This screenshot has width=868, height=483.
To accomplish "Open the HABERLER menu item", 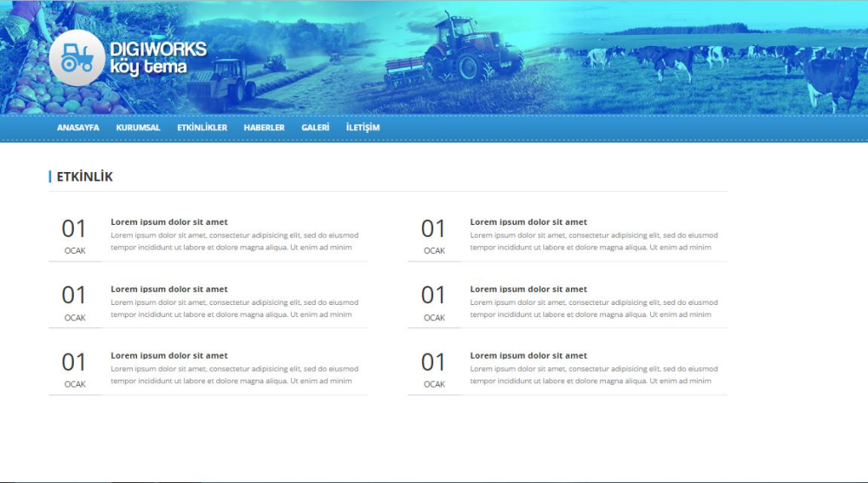I will 264,128.
